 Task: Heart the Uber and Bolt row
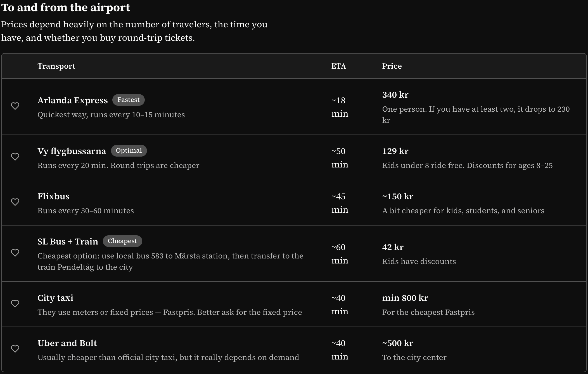pyautogui.click(x=15, y=349)
